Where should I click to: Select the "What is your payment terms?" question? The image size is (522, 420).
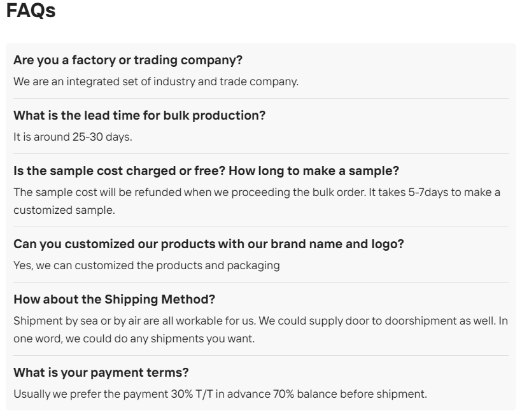coord(101,372)
